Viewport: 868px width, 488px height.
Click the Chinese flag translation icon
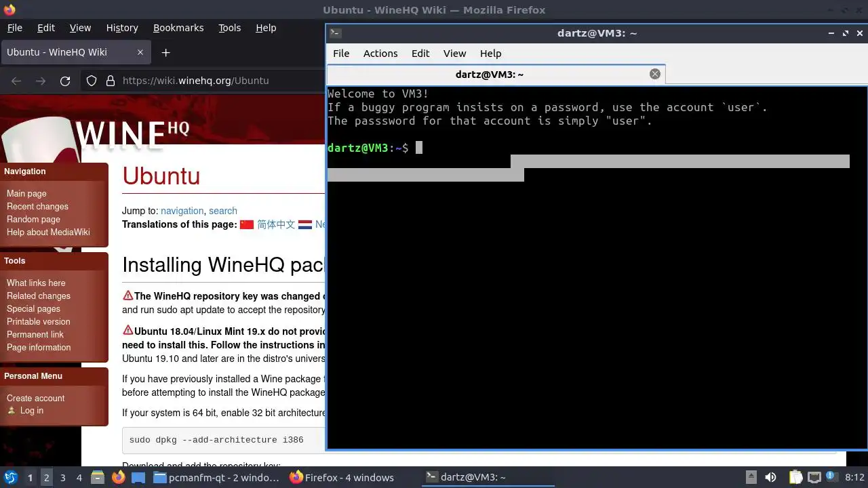tap(247, 224)
